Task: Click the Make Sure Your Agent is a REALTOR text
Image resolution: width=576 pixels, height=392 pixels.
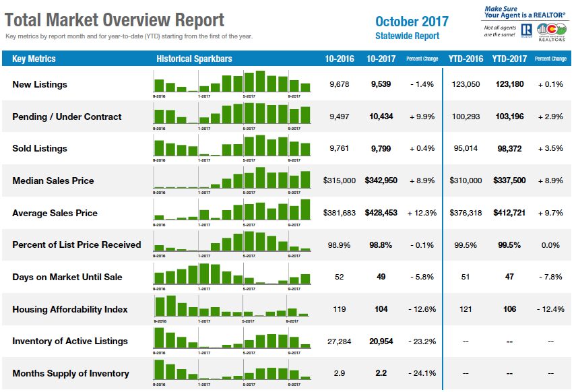Action: coord(525,11)
